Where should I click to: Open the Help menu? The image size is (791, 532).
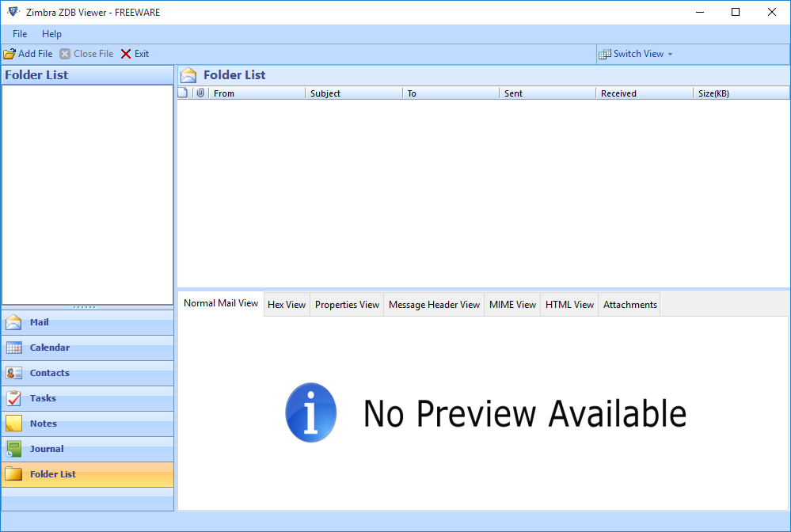coord(51,34)
